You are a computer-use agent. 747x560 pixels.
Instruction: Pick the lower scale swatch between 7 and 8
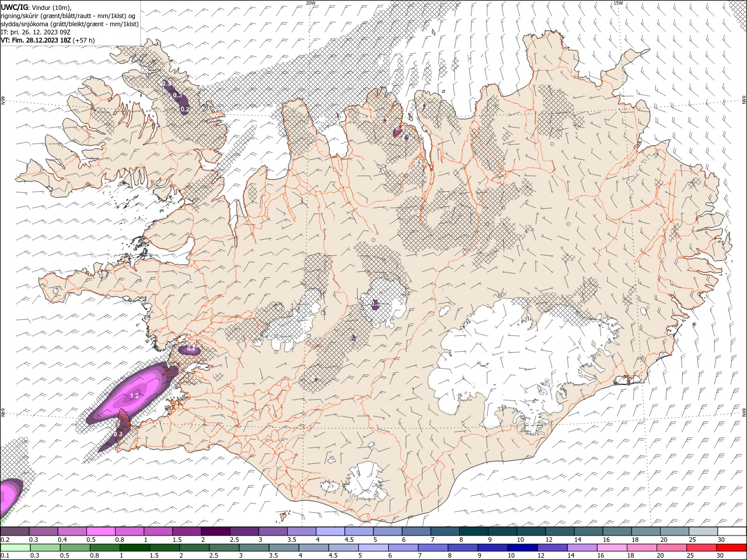pos(433,548)
